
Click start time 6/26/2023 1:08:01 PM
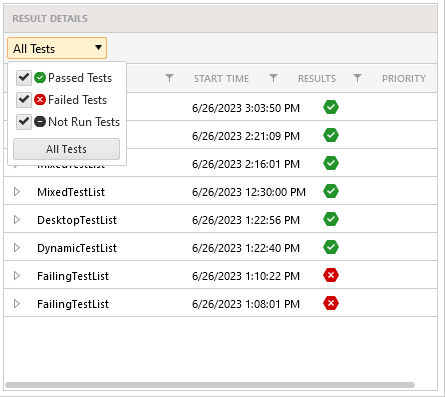246,304
